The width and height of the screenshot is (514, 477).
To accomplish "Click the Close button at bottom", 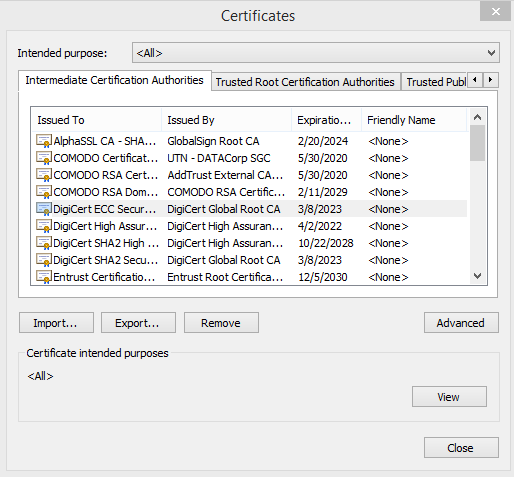I will 461,448.
